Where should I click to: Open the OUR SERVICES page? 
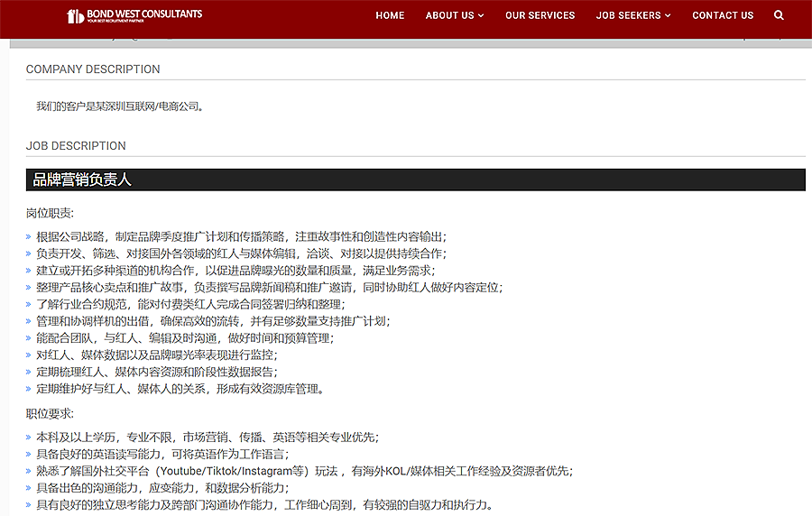pos(540,15)
